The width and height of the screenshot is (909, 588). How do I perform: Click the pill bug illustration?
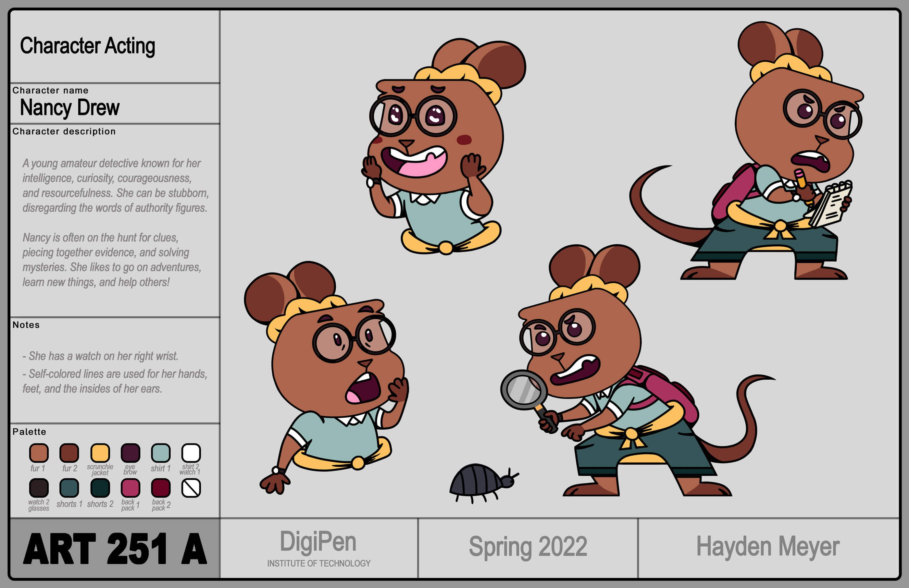point(484,483)
